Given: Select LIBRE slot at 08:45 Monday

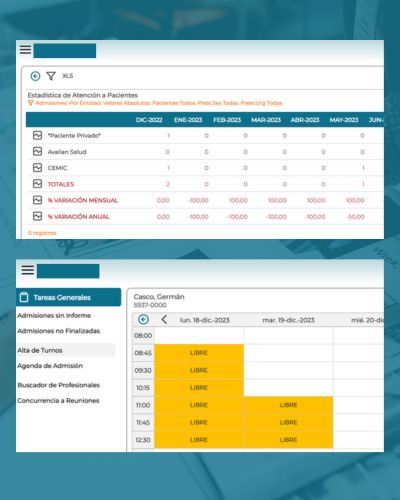Looking at the screenshot, I should coord(199,353).
